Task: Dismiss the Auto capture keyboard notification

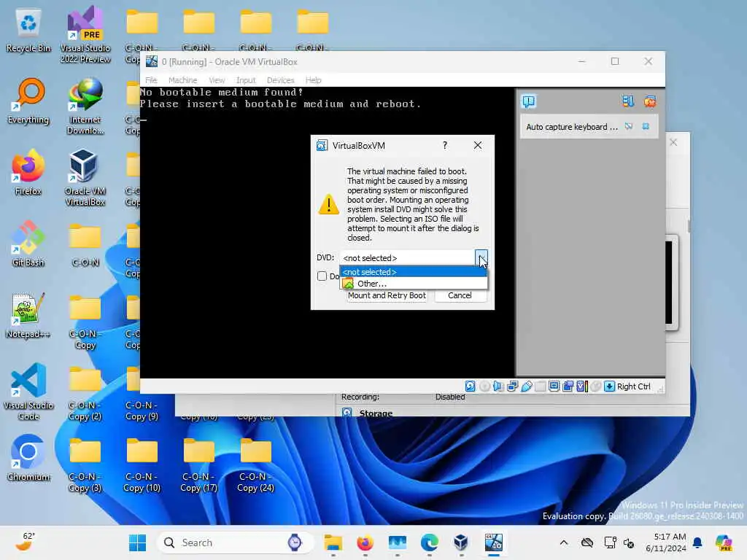Action: 646,127
